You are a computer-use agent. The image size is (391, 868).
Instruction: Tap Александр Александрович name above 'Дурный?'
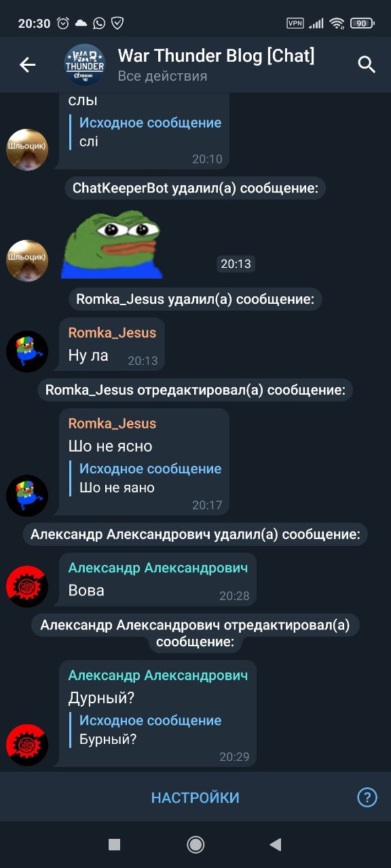coord(158,675)
